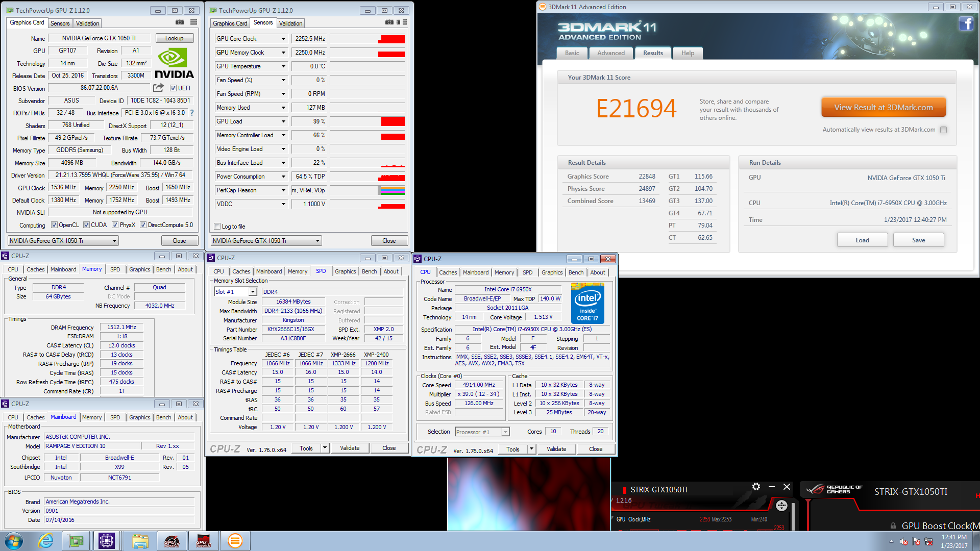Toggle the UEFI checkbox in GPU-Z

coord(173,88)
